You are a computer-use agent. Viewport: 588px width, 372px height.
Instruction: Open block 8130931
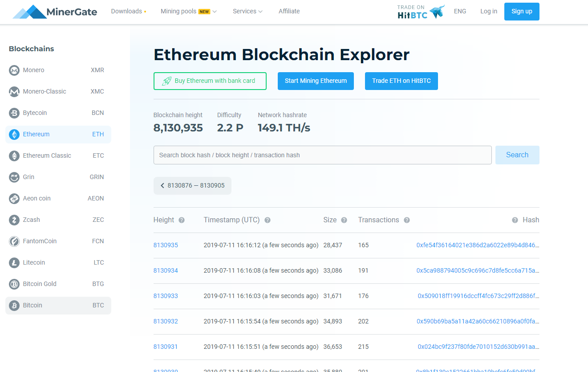point(166,347)
